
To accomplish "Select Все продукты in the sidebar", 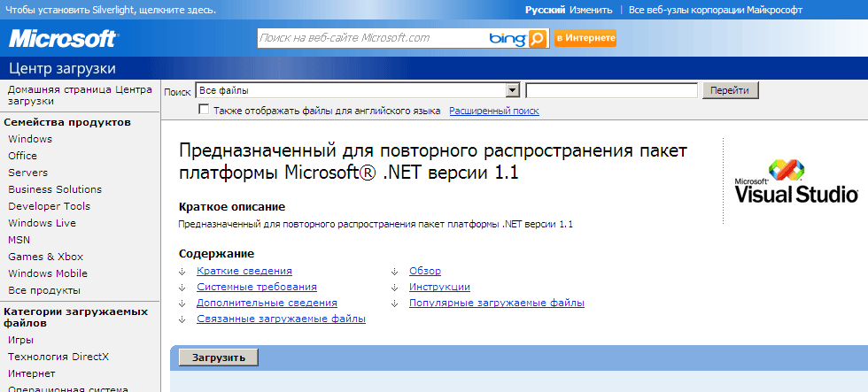I will coord(44,290).
